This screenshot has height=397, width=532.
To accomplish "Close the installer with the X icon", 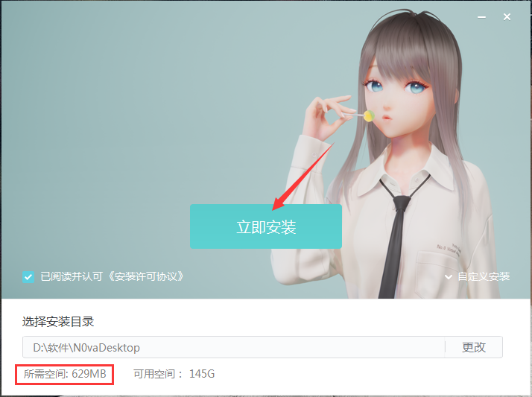I will 507,17.
